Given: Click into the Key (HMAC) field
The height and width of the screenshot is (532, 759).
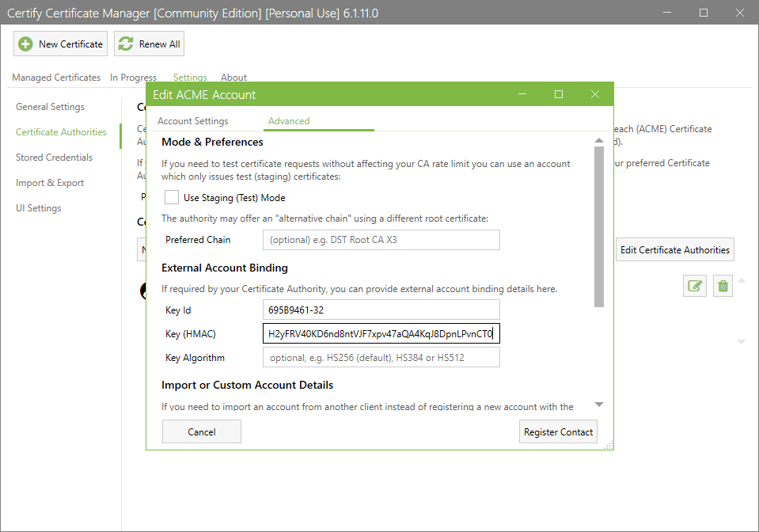Looking at the screenshot, I should click(381, 333).
